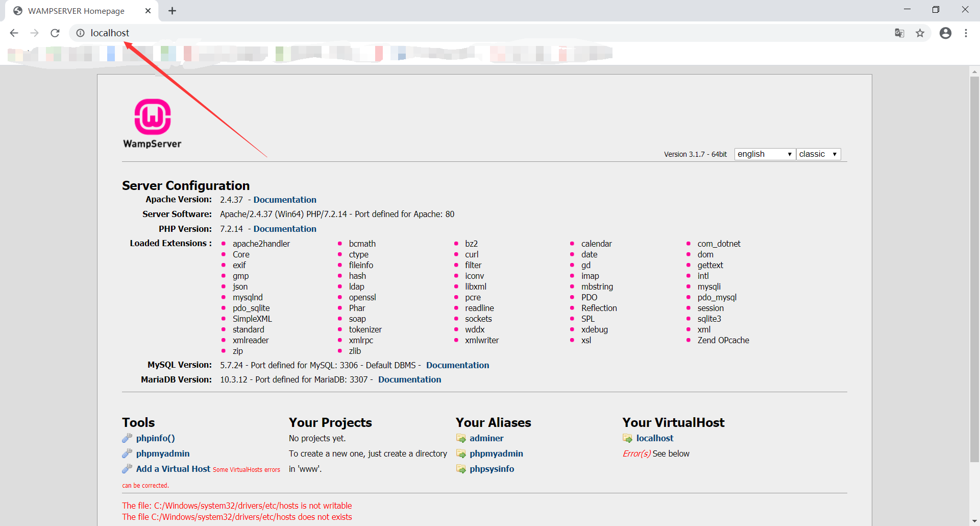Open the phpsysinfo alias link
The width and height of the screenshot is (980, 526).
pyautogui.click(x=492, y=469)
